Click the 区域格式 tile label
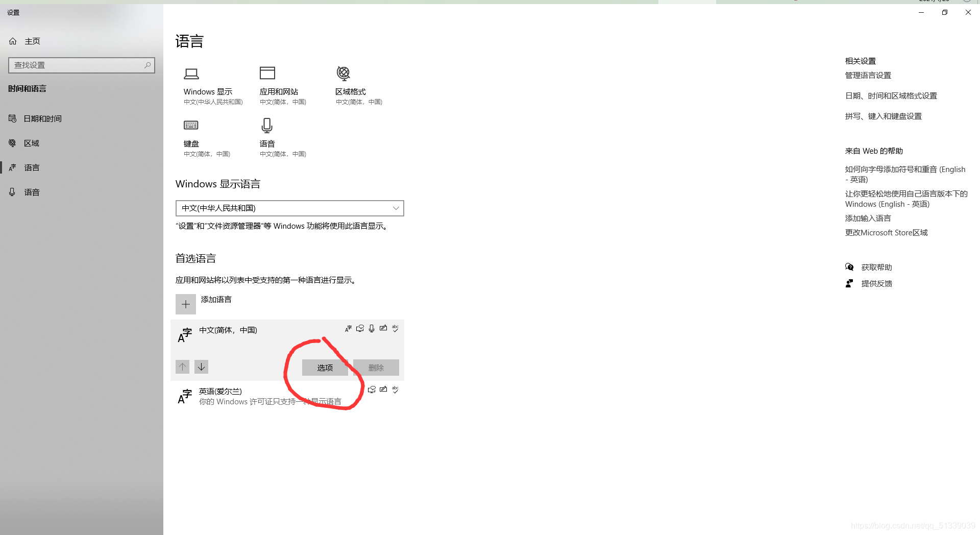The width and height of the screenshot is (980, 535). (351, 91)
